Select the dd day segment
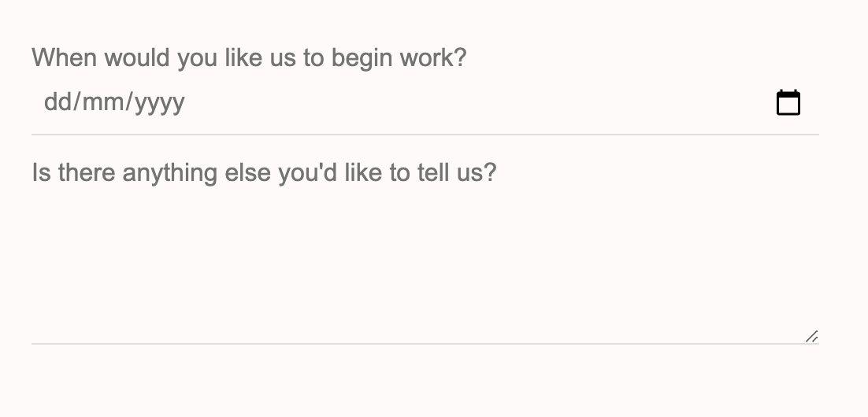This screenshot has height=417, width=868. (56, 102)
